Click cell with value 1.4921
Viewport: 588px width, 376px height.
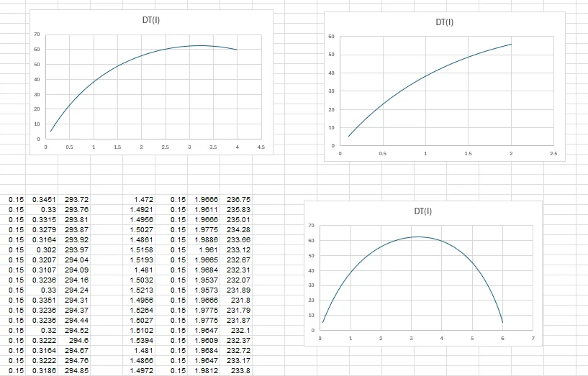point(139,210)
